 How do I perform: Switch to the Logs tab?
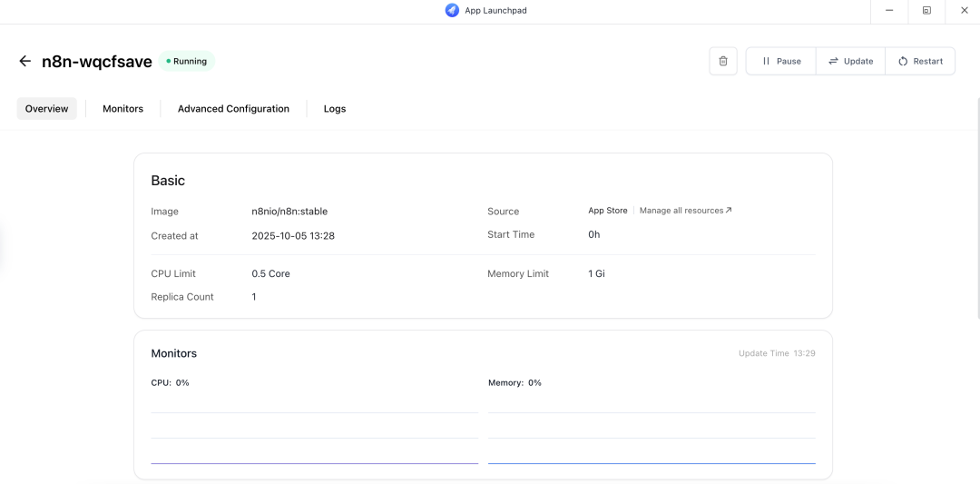(334, 109)
